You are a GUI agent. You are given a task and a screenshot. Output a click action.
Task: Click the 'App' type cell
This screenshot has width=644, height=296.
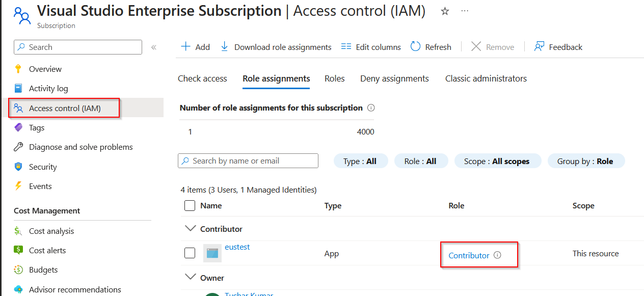point(332,253)
